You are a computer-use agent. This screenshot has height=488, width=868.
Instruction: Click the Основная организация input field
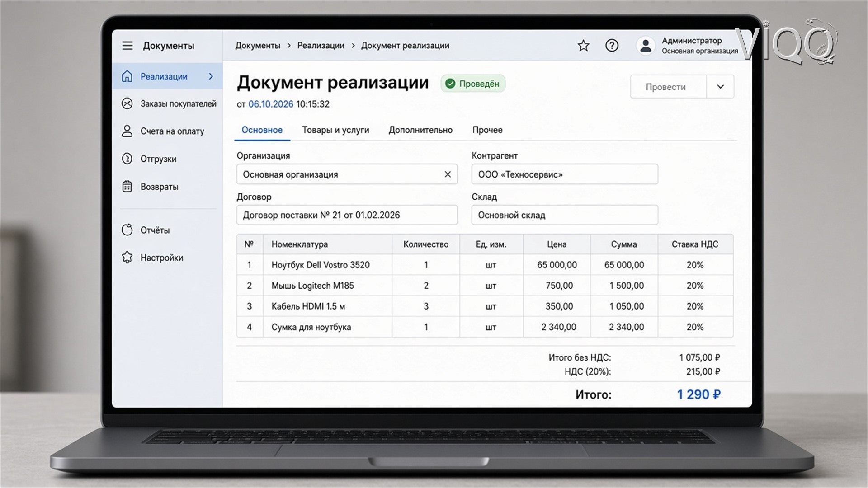[x=347, y=174]
